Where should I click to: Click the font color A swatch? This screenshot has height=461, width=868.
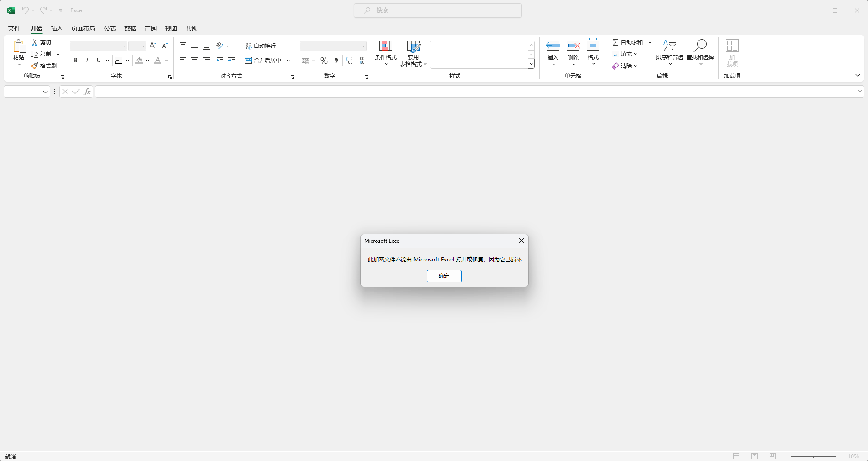click(158, 61)
